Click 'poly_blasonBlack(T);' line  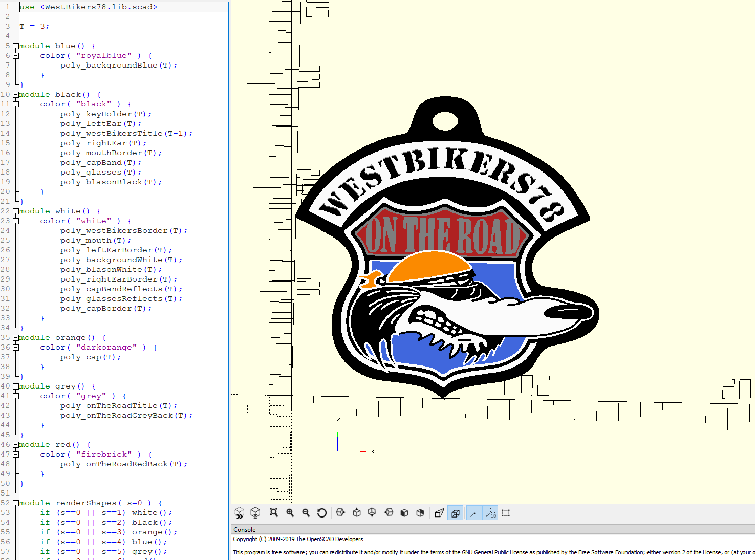tap(111, 182)
